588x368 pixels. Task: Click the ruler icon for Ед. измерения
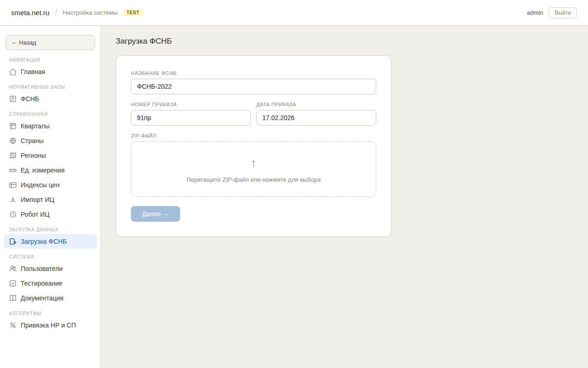point(13,170)
